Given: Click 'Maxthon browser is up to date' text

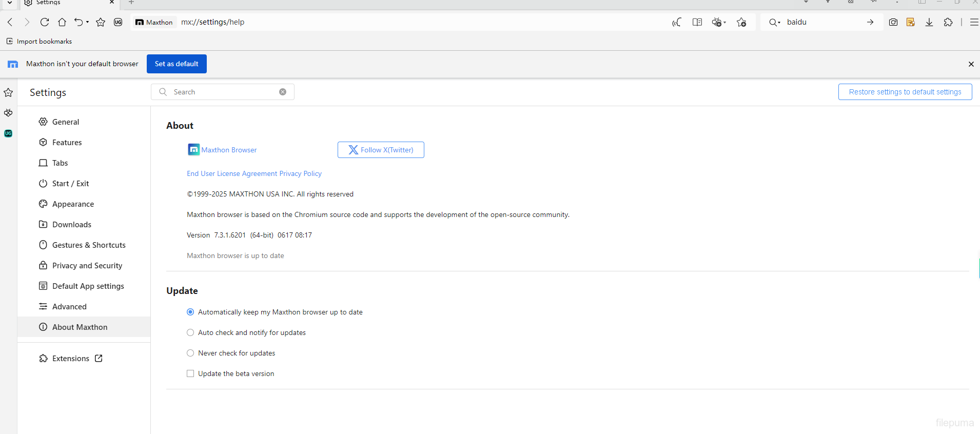Looking at the screenshot, I should [236, 255].
